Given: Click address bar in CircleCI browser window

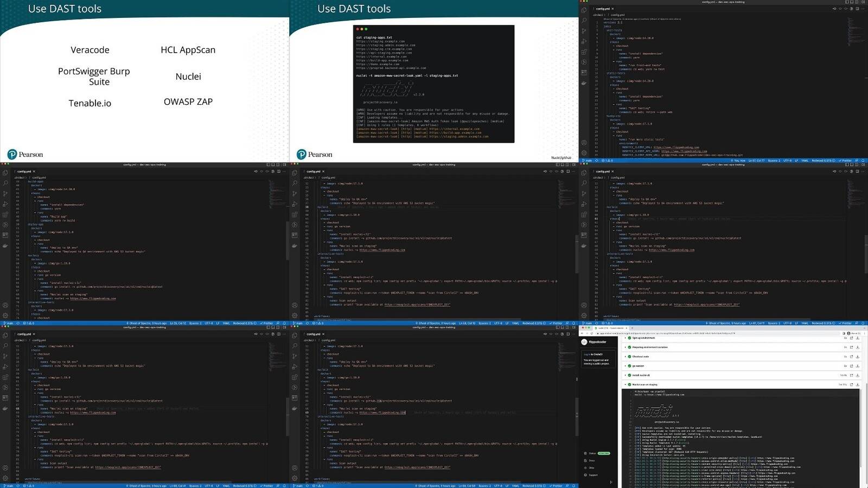Looking at the screenshot, I should (x=718, y=333).
